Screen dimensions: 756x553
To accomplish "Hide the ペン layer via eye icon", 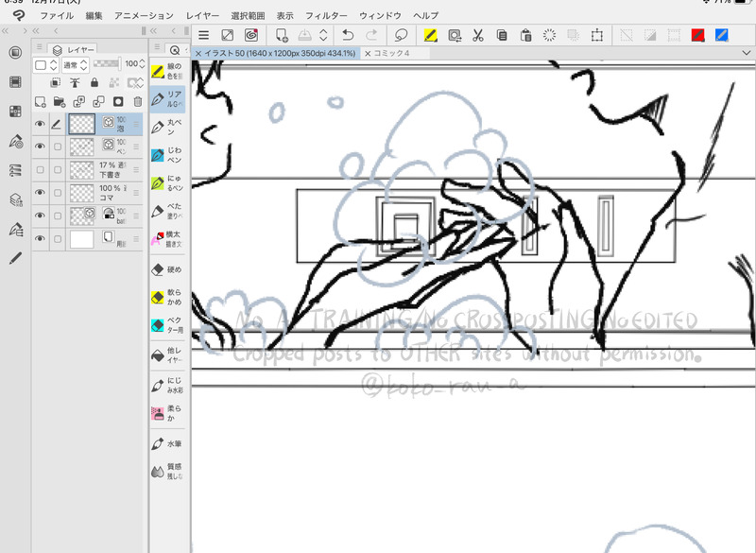I will [x=40, y=147].
